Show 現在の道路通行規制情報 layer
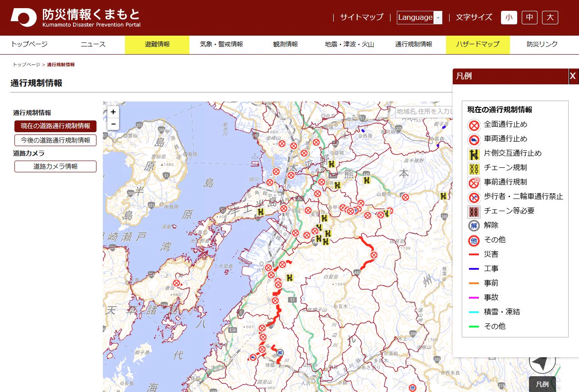Viewport: 579px width, 392px height. point(55,126)
